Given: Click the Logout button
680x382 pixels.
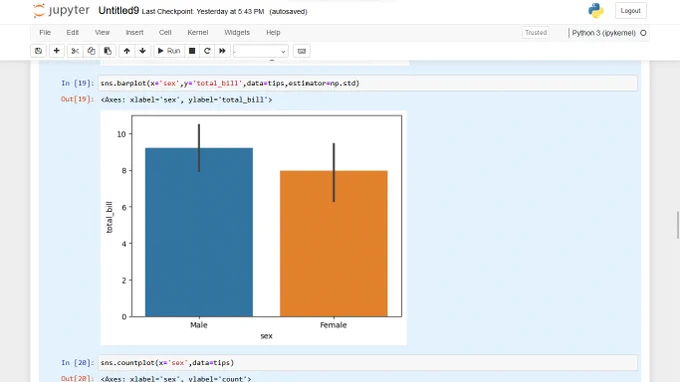Looking at the screenshot, I should click(631, 11).
